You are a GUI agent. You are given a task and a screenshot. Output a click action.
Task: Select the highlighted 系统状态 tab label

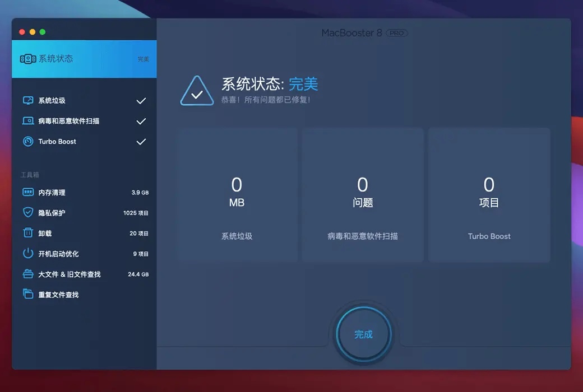point(55,59)
